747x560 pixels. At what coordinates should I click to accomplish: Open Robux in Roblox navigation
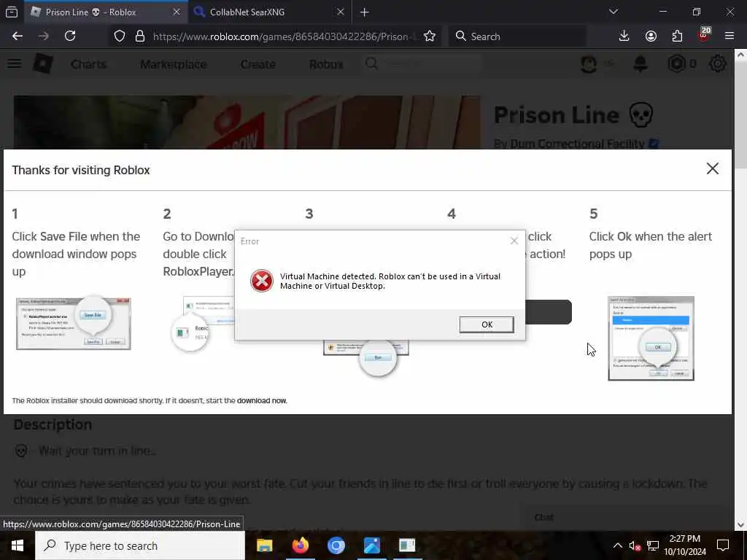[x=326, y=64]
